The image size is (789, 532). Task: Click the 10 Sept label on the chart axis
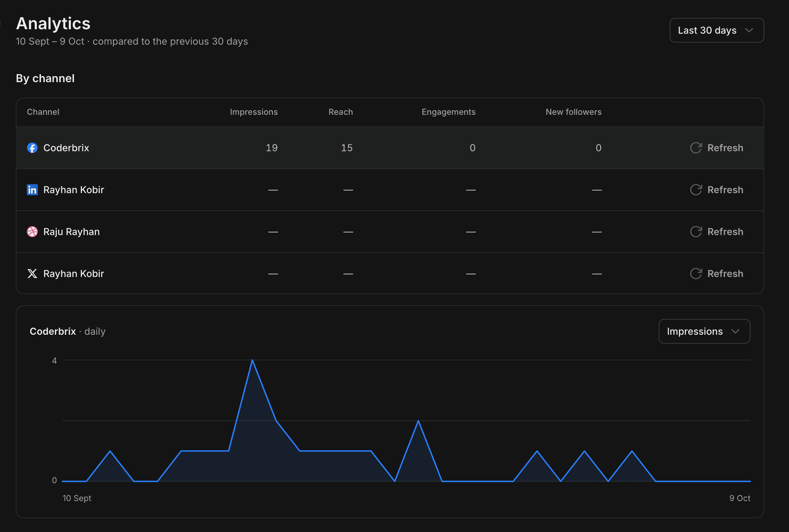77,498
